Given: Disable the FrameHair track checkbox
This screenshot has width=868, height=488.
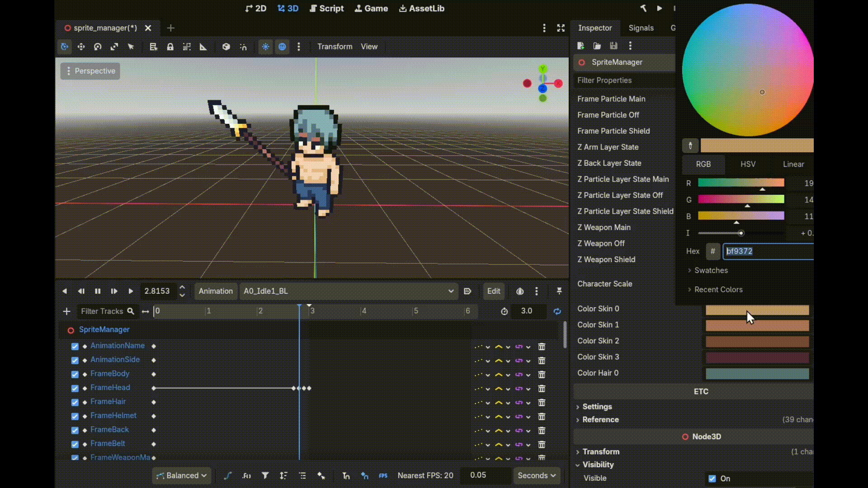Looking at the screenshot, I should pos(75,403).
